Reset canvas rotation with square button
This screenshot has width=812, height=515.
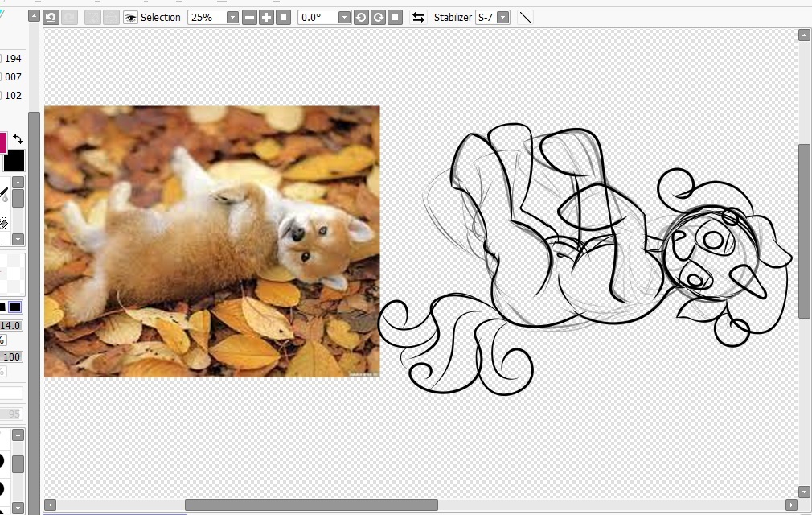point(395,17)
